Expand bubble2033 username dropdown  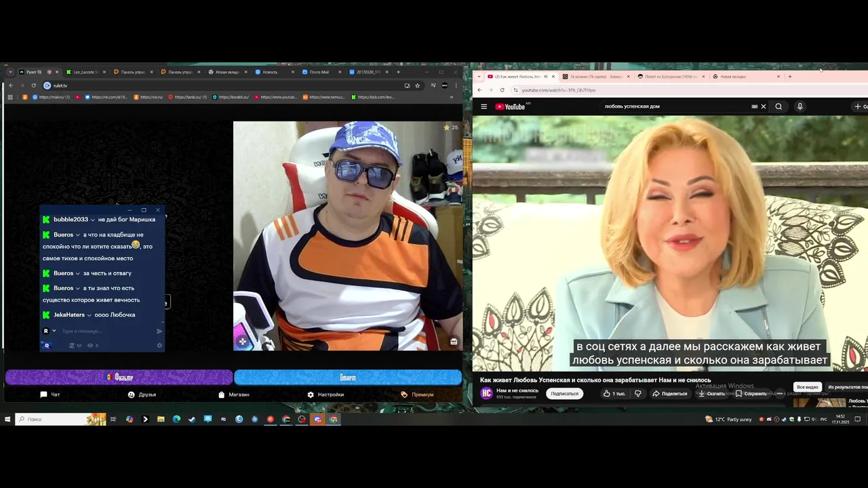click(92, 220)
